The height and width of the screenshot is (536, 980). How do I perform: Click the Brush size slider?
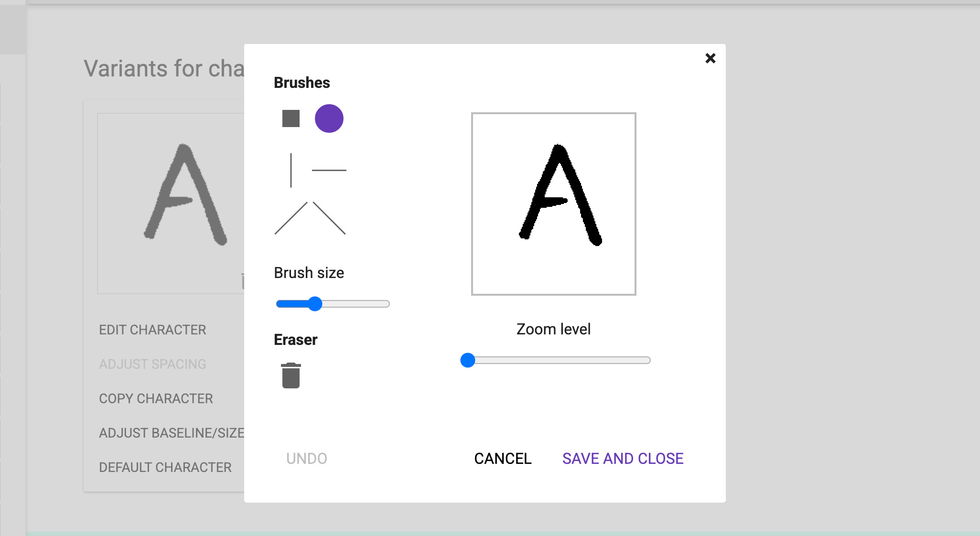tap(315, 304)
